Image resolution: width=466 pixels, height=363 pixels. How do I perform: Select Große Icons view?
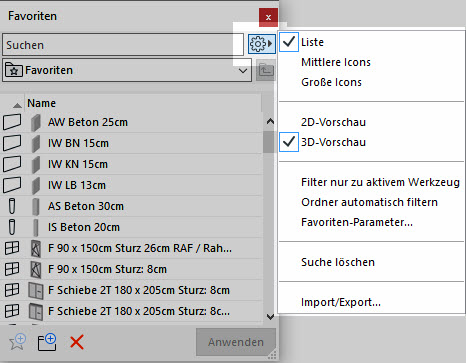tap(372, 82)
